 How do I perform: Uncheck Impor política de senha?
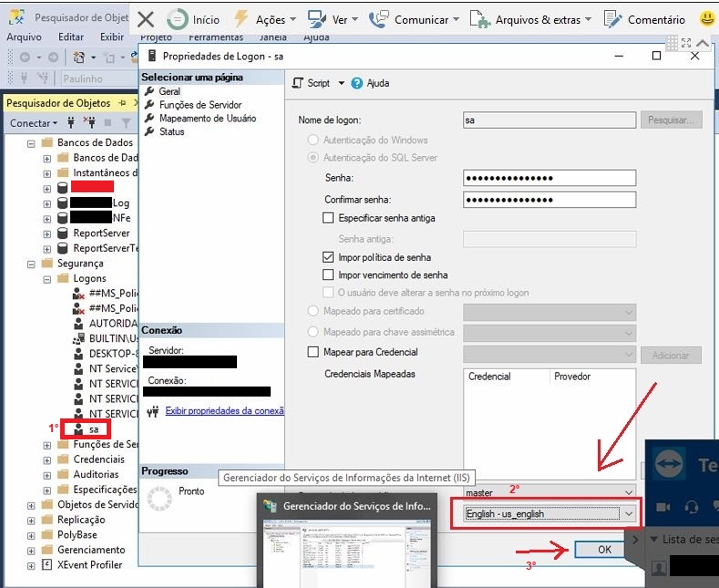(328, 257)
